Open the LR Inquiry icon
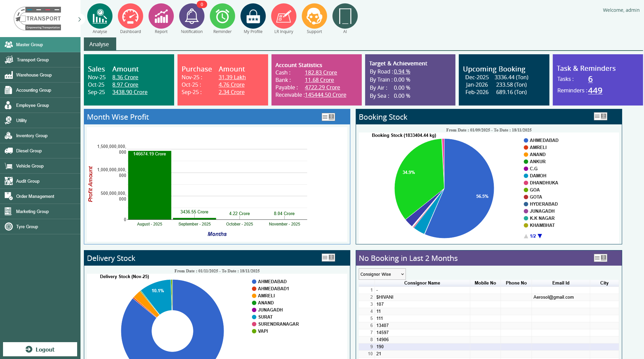Viewport: 644px width, 359px height. (x=284, y=16)
